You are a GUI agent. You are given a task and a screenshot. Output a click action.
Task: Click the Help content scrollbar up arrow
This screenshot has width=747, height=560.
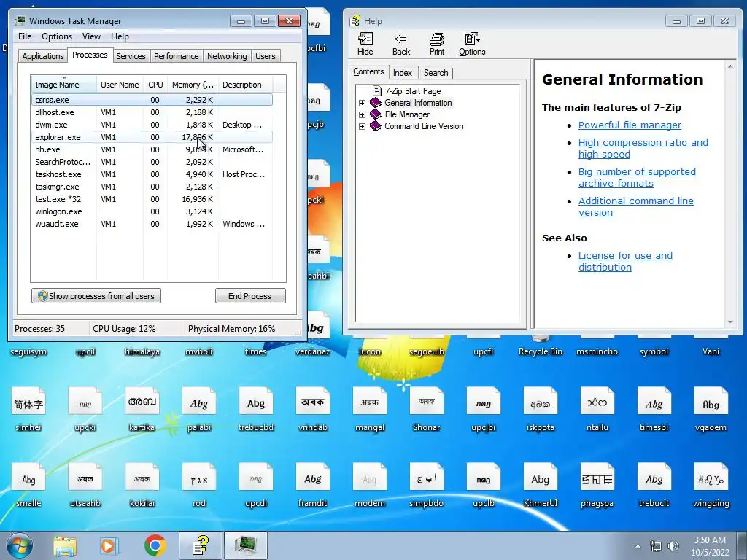tap(730, 66)
